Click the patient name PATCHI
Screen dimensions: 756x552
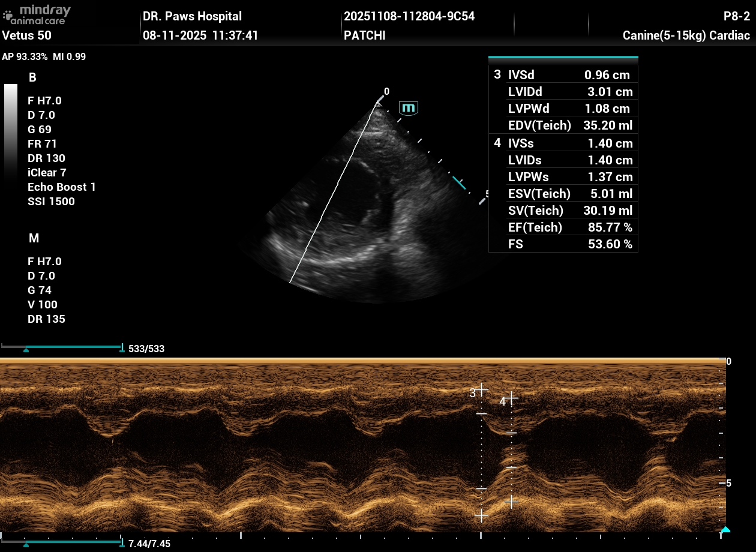click(364, 35)
